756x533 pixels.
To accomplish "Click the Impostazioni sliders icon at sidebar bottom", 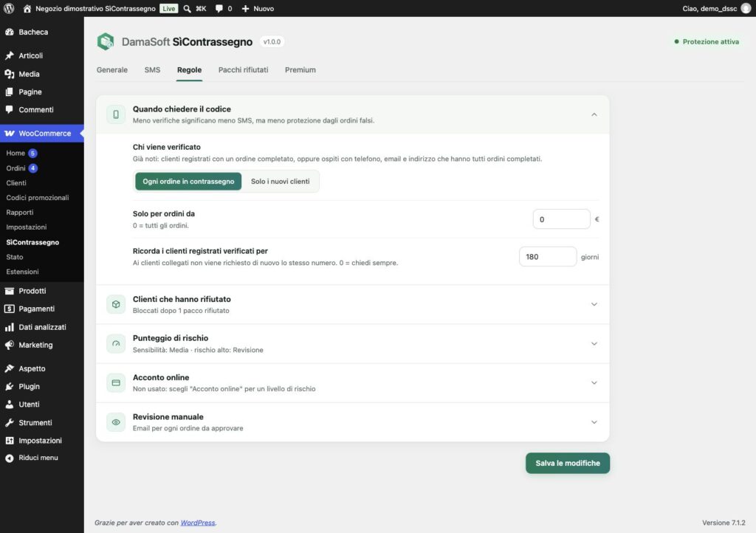I will click(x=9, y=441).
